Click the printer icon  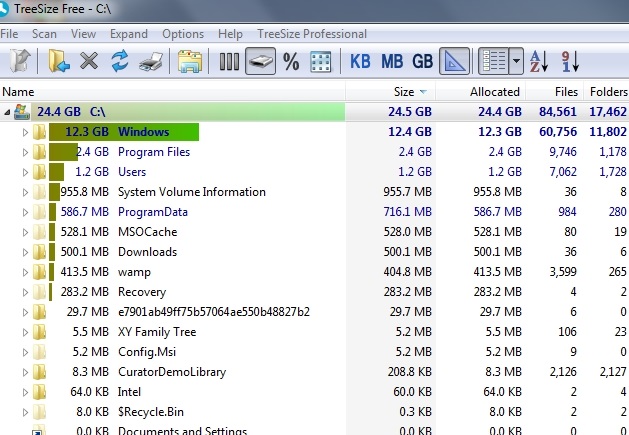[x=151, y=62]
